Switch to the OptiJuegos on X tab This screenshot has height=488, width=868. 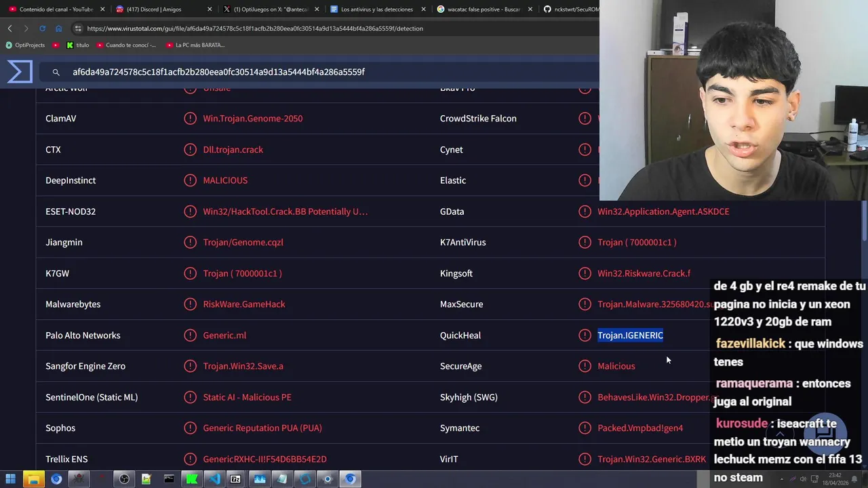click(267, 9)
